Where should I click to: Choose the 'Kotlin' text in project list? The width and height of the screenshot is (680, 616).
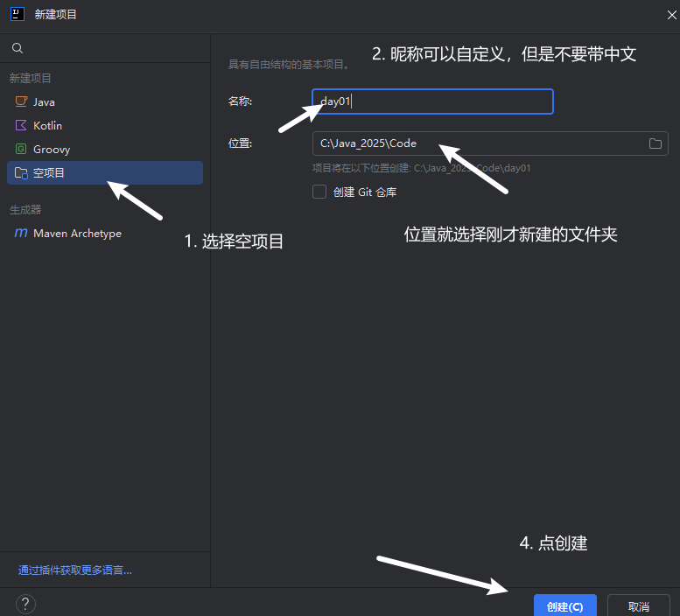(47, 125)
